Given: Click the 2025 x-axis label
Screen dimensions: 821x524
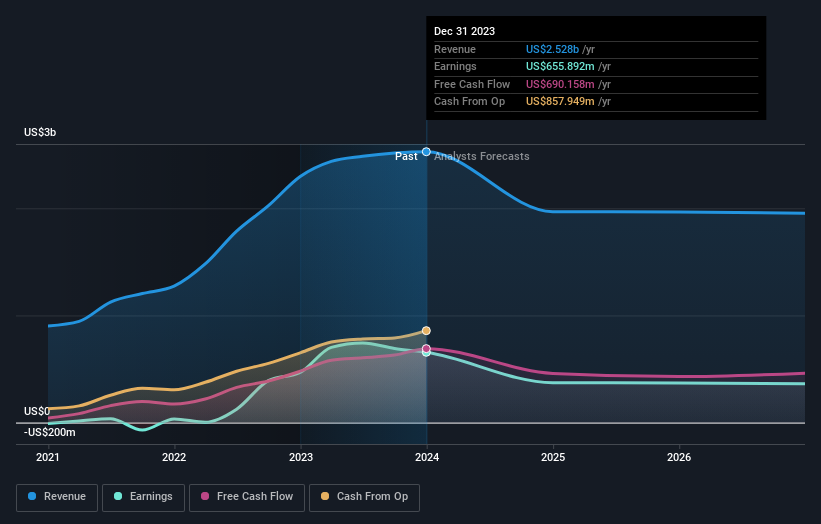Looking at the screenshot, I should coord(553,458).
